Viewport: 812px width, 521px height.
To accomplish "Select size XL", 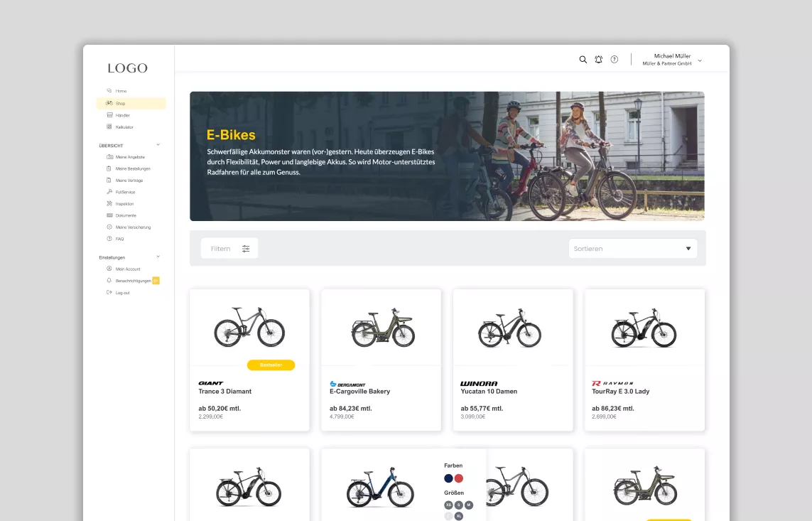I will click(x=459, y=516).
